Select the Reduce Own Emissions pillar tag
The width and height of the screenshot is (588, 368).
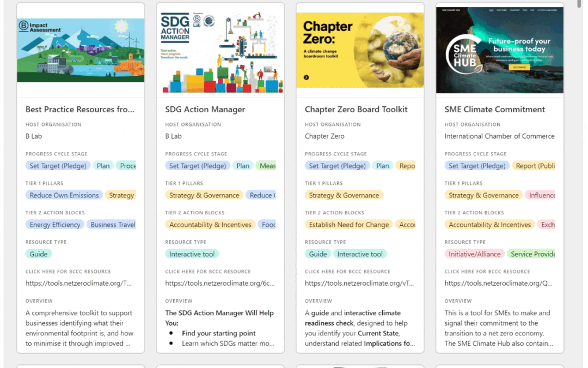click(64, 195)
